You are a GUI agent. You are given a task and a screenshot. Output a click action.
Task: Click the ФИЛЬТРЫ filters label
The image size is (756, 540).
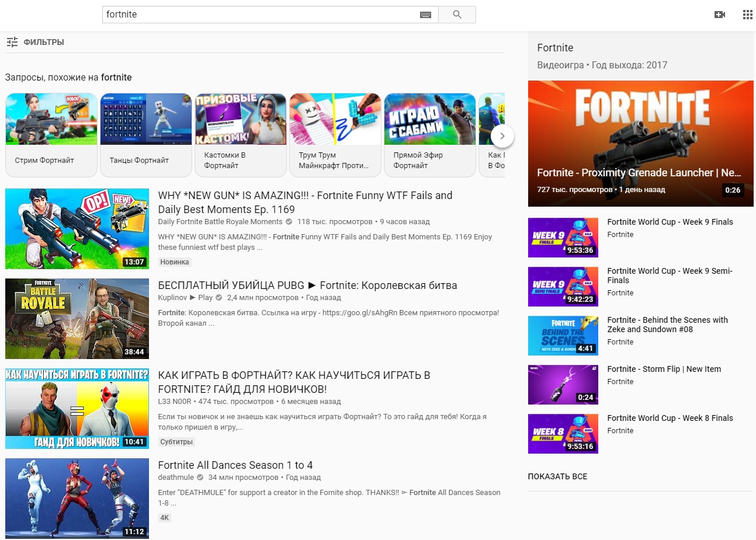click(x=44, y=42)
